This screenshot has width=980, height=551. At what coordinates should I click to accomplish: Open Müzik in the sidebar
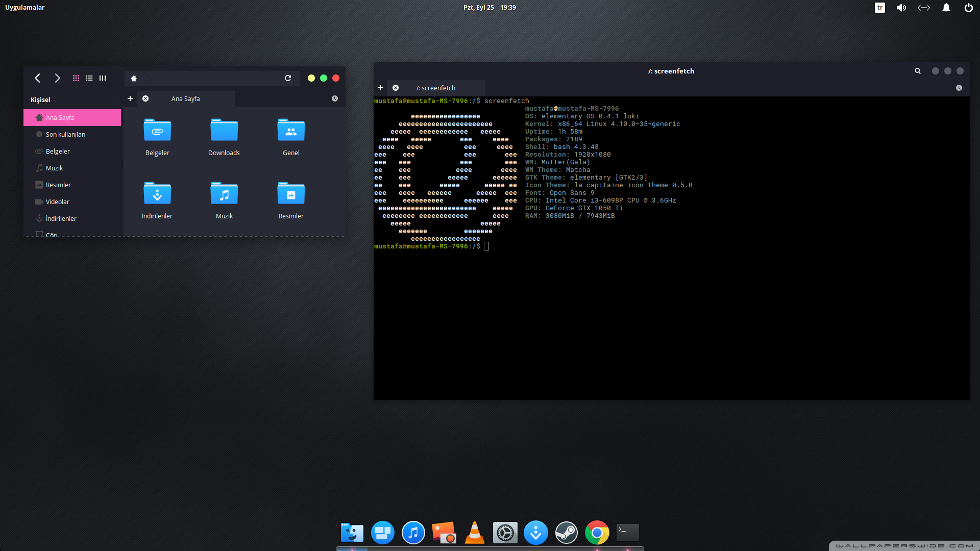pyautogui.click(x=72, y=168)
